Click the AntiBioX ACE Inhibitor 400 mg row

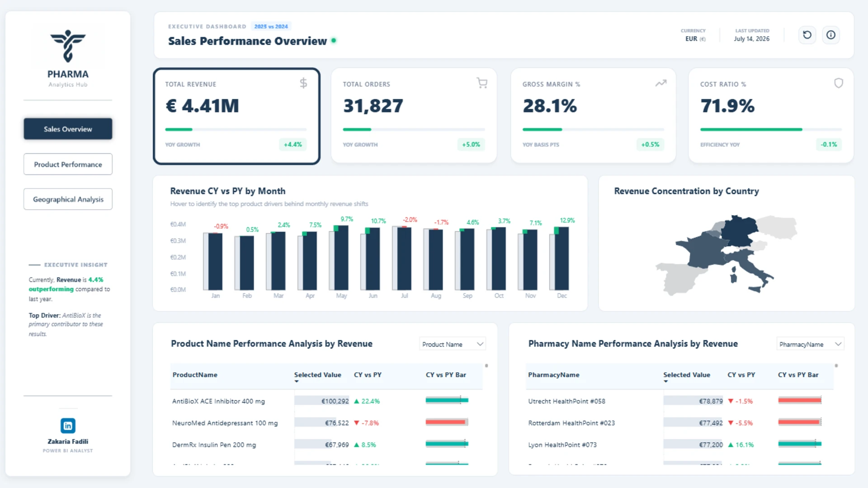[326, 401]
